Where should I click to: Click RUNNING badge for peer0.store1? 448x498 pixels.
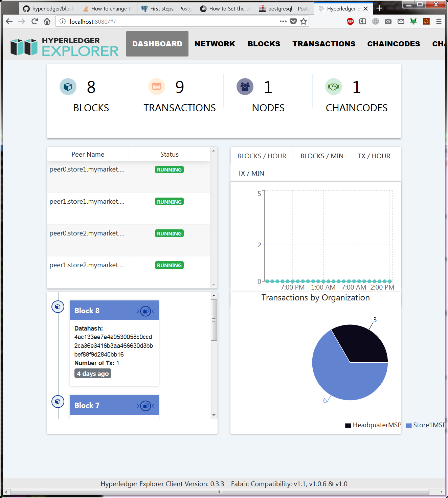169,169
